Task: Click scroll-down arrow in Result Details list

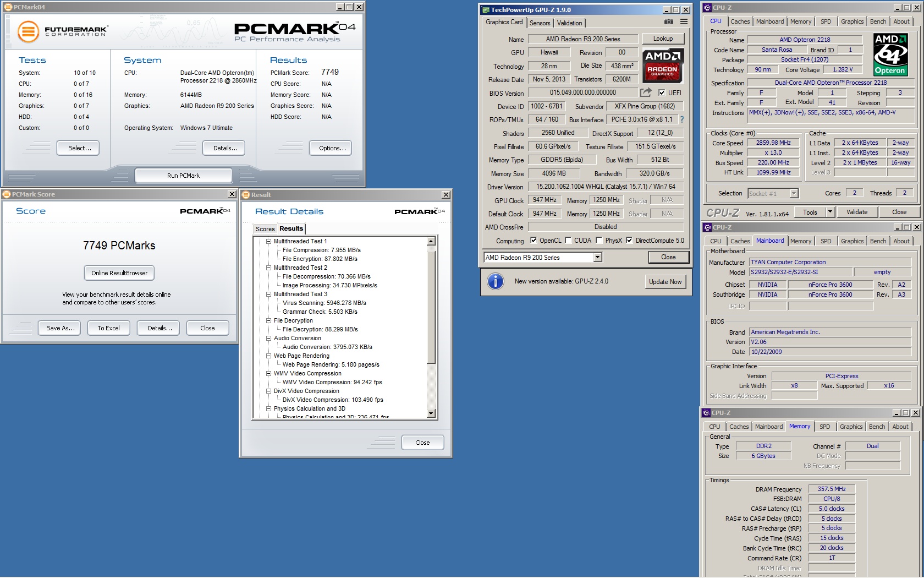Action: click(431, 413)
